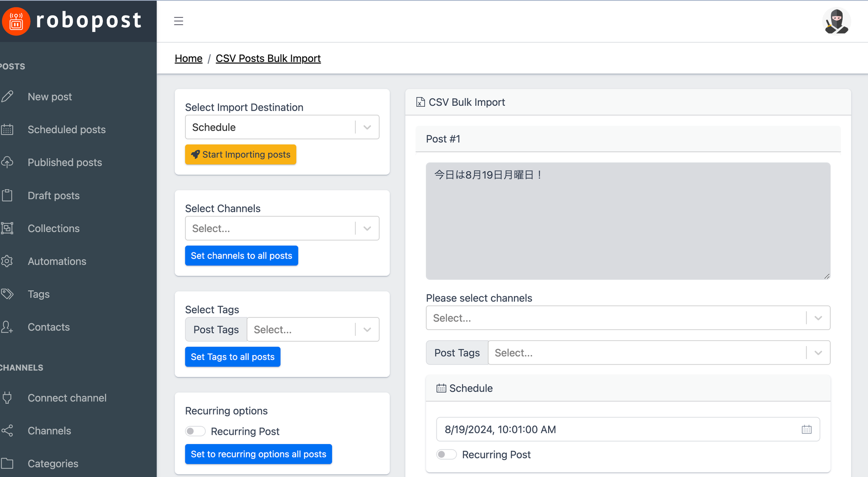The width and height of the screenshot is (868, 477).
Task: Enable Recurring Post in Recurring options
Action: point(195,431)
